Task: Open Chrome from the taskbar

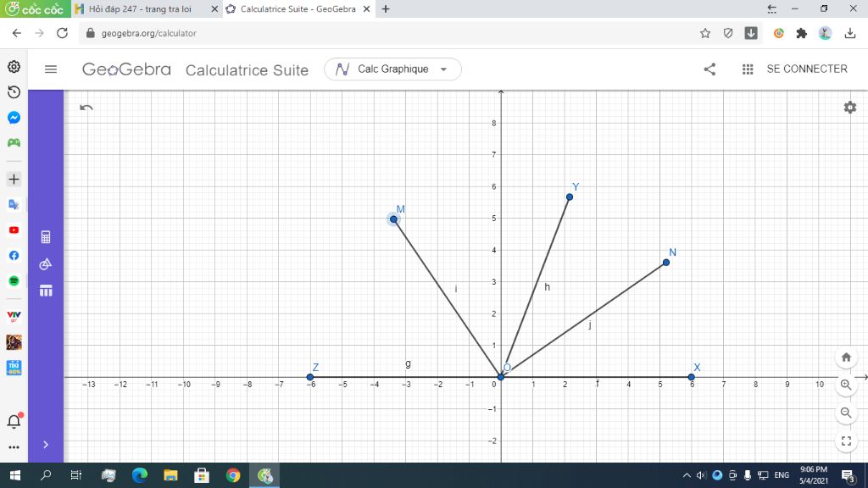Action: 233,475
